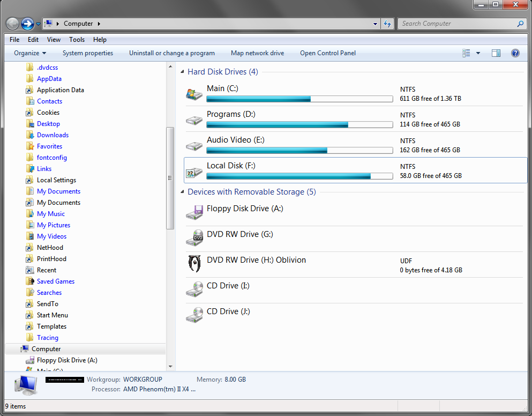Viewport: 532px width, 416px height.
Task: Open the Tools menu
Action: 77,40
